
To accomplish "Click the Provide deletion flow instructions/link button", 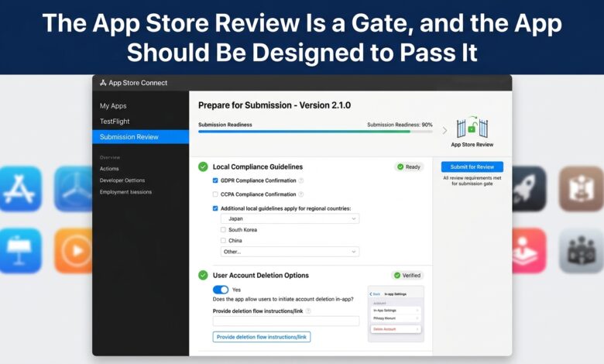I will [262, 337].
